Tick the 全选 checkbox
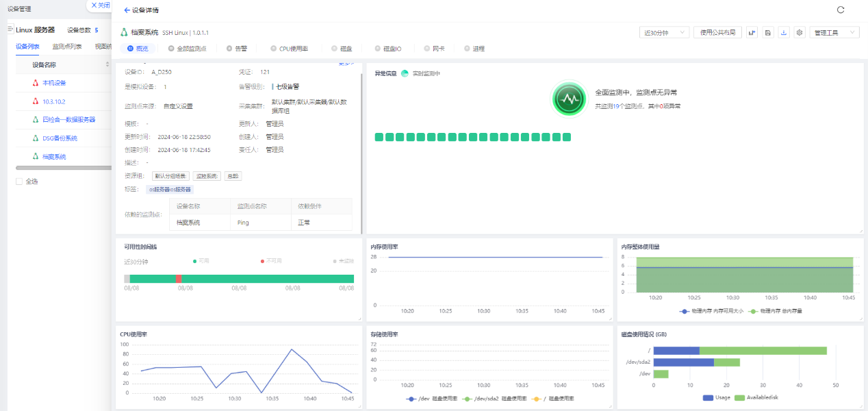This screenshot has width=868, height=411. click(19, 182)
